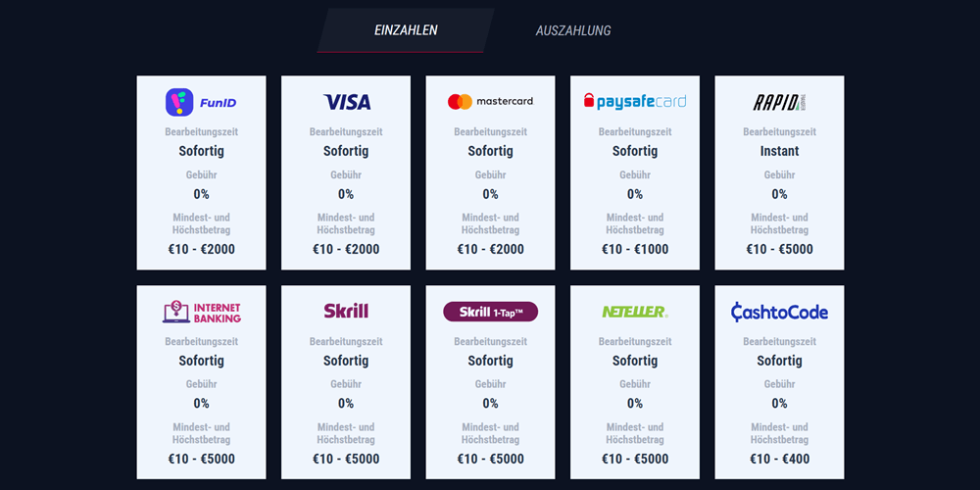Viewport: 980px width, 490px height.
Task: Click the Skrill logo
Action: click(346, 311)
